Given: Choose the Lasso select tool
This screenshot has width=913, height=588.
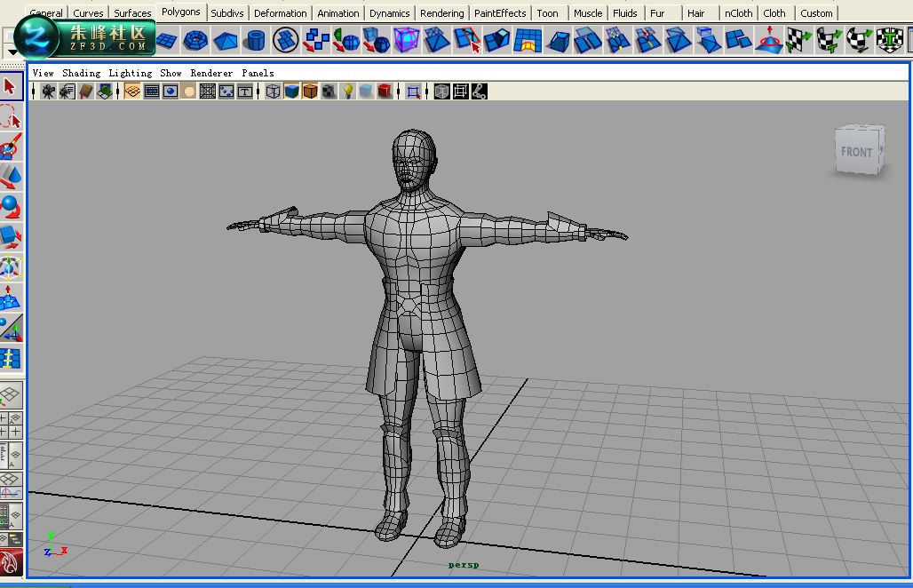Looking at the screenshot, I should [10, 117].
